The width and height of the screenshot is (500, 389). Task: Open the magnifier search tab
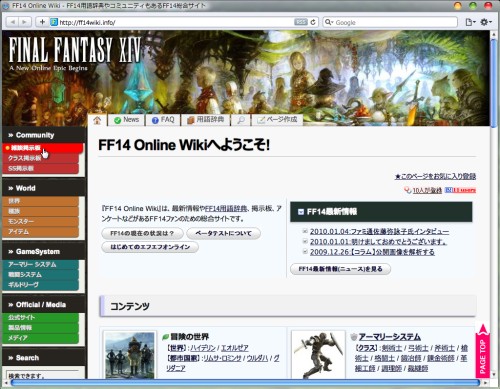pos(241,120)
